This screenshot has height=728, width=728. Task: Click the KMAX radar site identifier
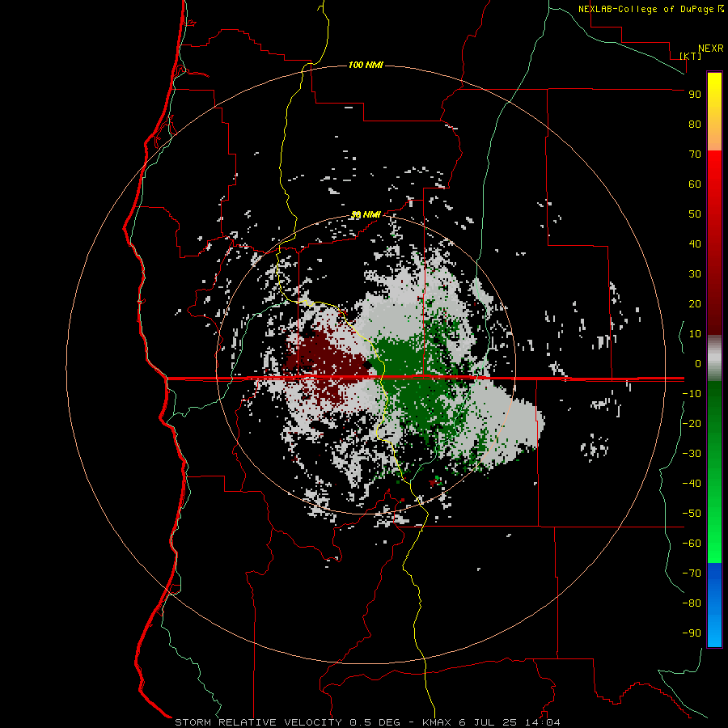click(437, 722)
